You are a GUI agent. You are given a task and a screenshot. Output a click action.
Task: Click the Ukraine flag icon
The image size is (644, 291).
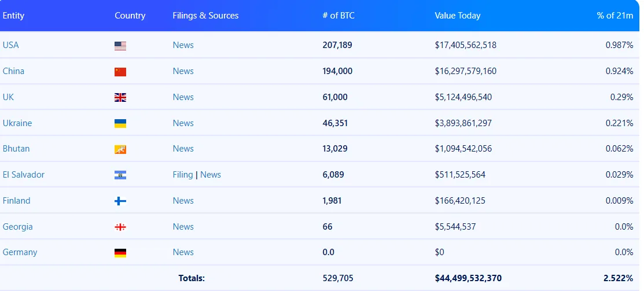tap(120, 124)
